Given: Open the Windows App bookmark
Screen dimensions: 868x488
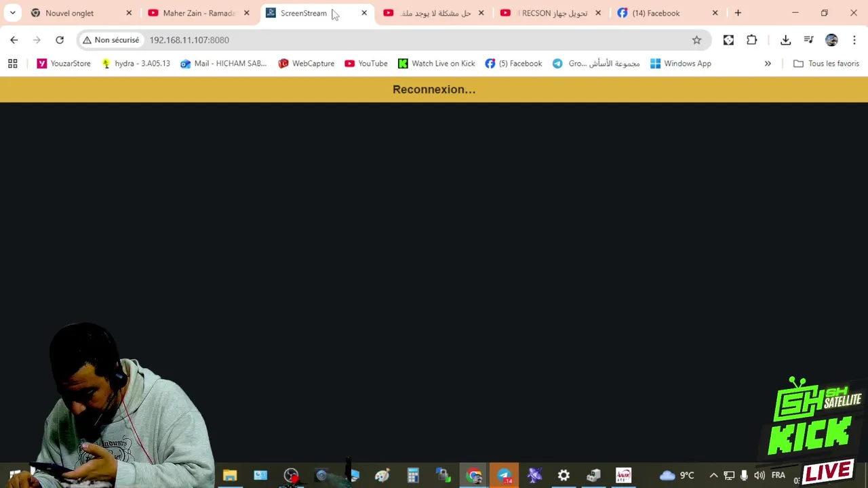Looking at the screenshot, I should pos(681,64).
